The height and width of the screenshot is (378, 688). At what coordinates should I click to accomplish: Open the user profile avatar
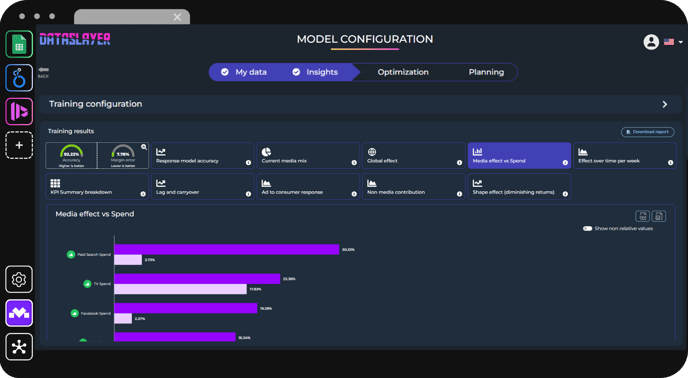pos(651,42)
